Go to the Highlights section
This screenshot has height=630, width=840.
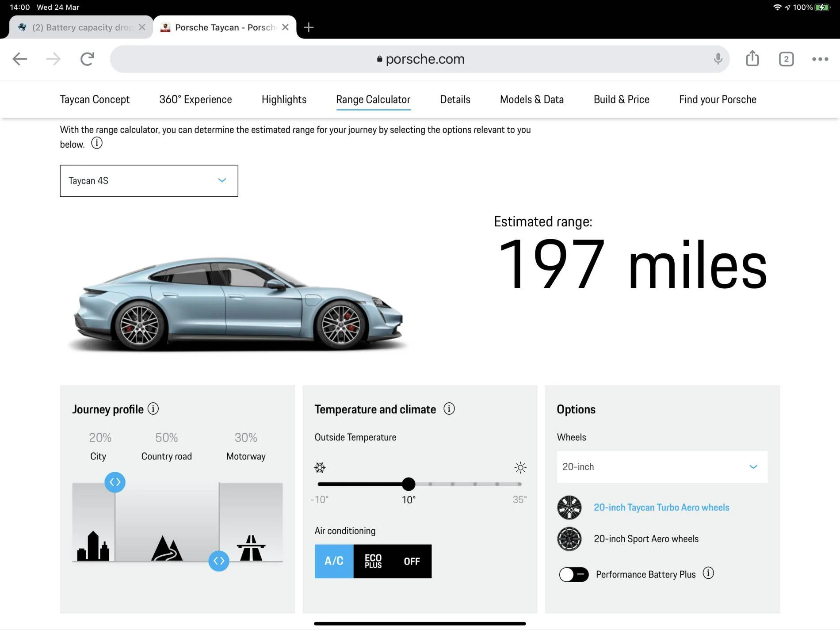[x=284, y=99]
